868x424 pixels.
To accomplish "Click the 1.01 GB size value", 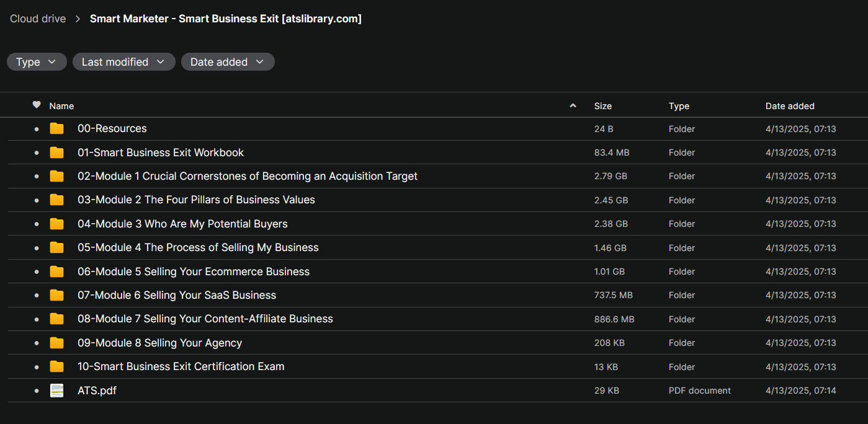I will 609,272.
